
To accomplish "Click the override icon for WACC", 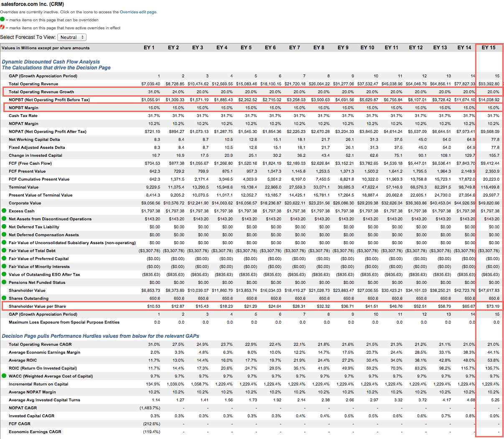I will click(x=4, y=376).
